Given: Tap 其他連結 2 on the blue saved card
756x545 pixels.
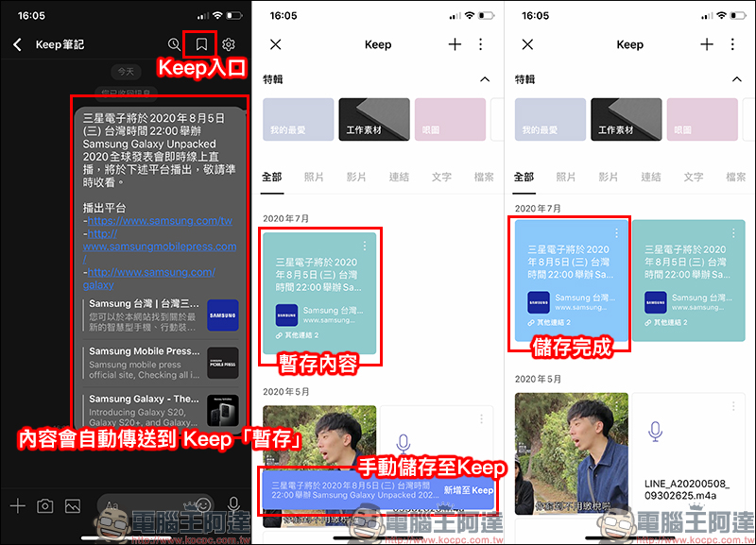Looking at the screenshot, I should pyautogui.click(x=549, y=322).
